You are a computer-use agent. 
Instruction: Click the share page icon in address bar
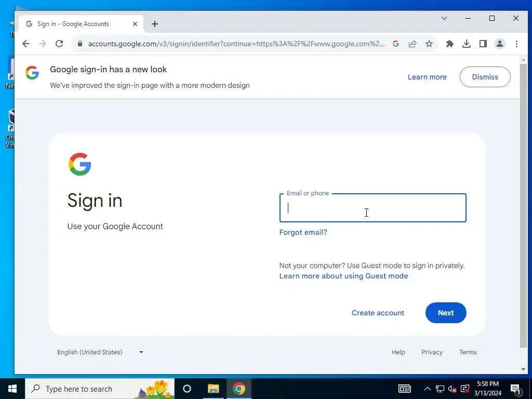(413, 44)
